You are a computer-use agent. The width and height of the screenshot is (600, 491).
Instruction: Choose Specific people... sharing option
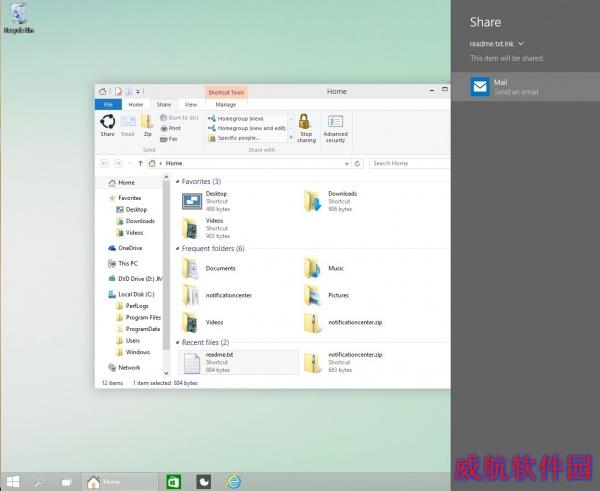(234, 138)
